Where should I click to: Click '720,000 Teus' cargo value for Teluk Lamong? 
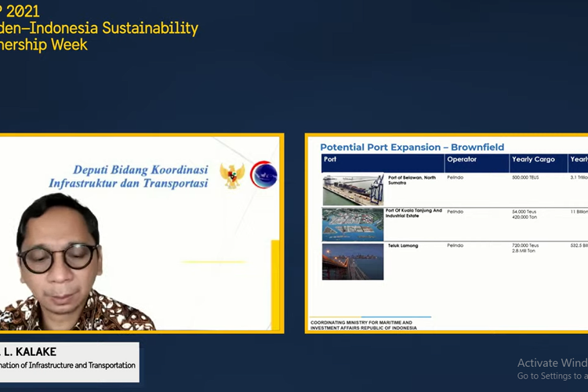[525, 245]
